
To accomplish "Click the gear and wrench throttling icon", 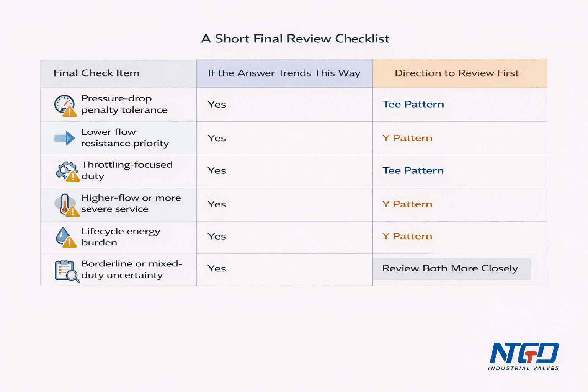I will [67, 171].
